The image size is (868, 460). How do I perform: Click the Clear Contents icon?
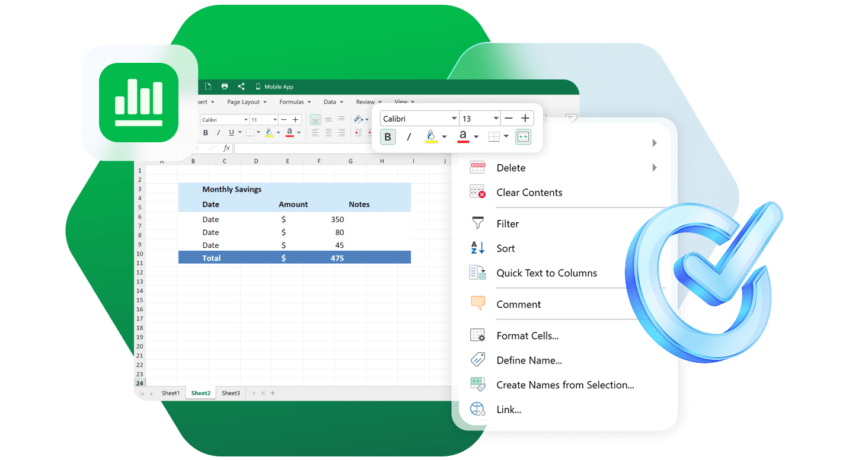pyautogui.click(x=477, y=192)
